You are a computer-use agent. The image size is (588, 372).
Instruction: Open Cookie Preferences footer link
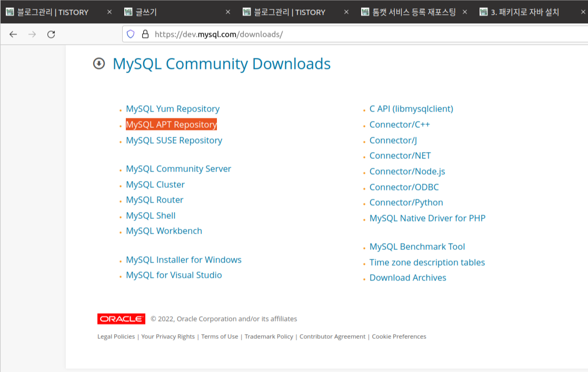(399, 336)
